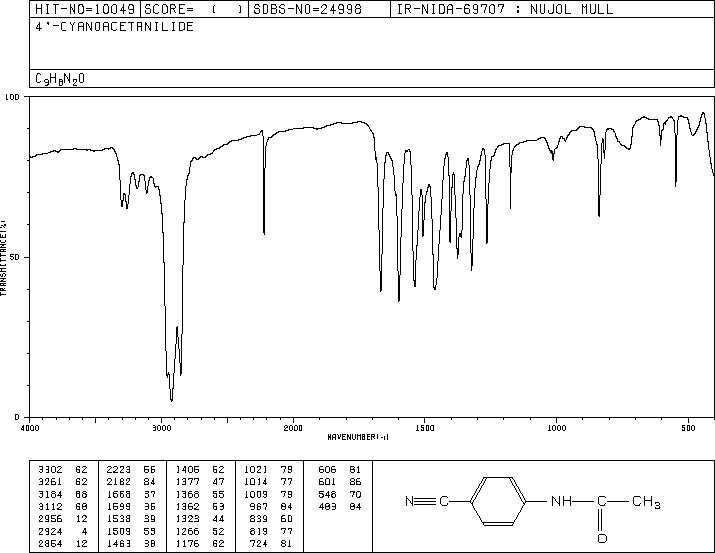The width and height of the screenshot is (715, 553).
Task: Click the 1000 x-axis tick label
Action: click(556, 428)
